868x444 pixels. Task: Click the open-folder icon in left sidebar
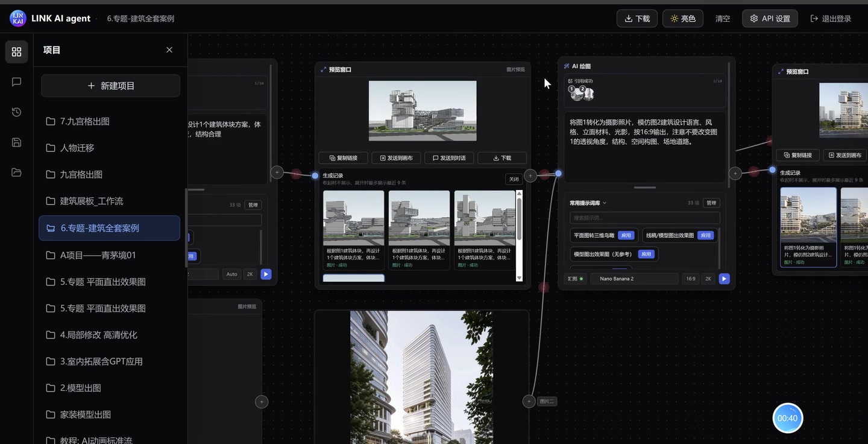tap(16, 173)
